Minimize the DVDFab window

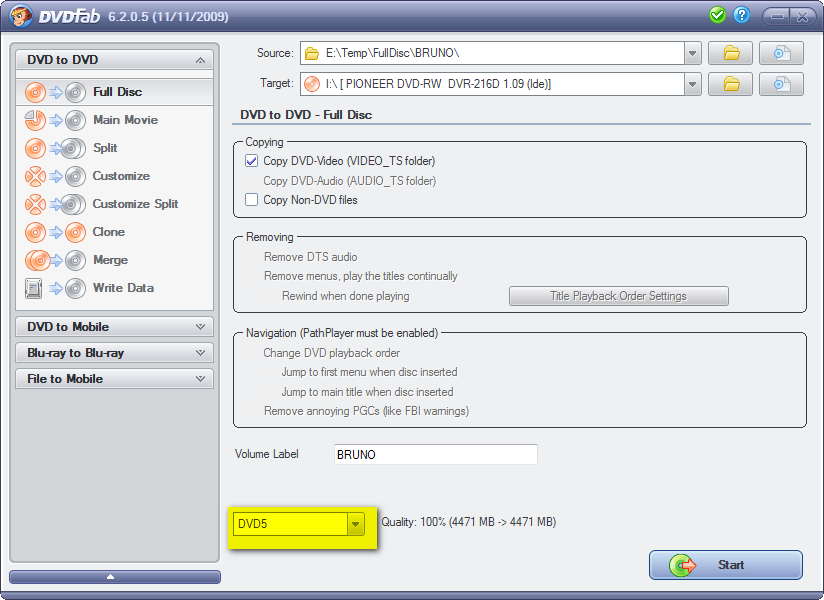click(777, 16)
